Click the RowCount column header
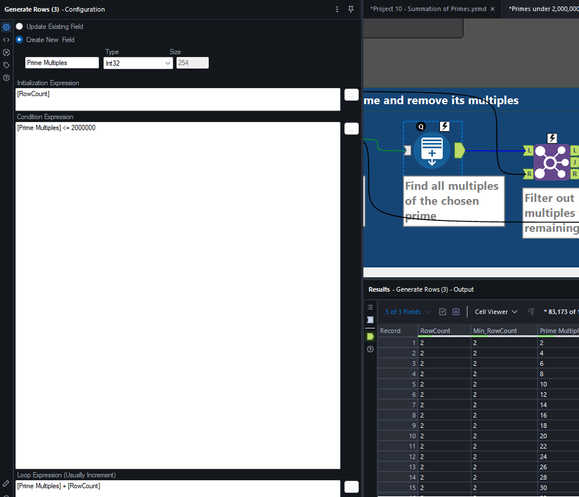This screenshot has width=579, height=497. coord(444,330)
